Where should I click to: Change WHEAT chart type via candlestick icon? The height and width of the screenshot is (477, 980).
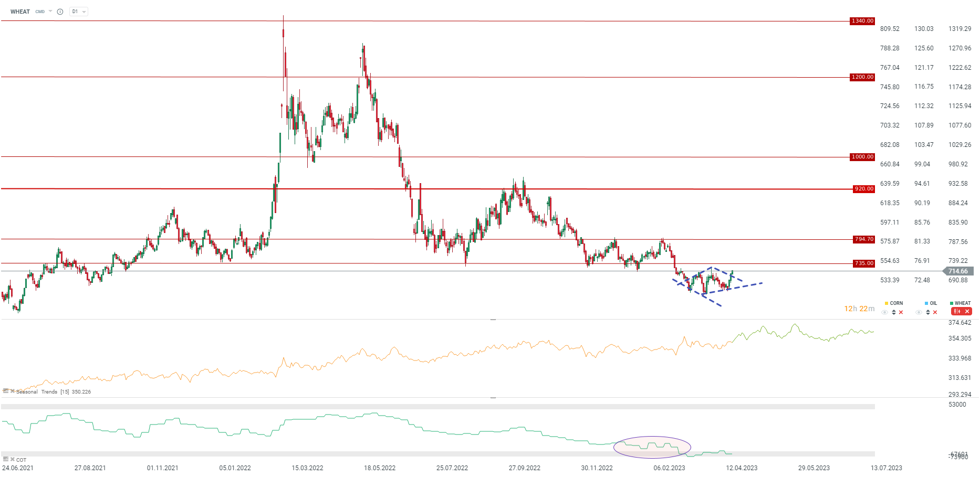click(x=957, y=312)
